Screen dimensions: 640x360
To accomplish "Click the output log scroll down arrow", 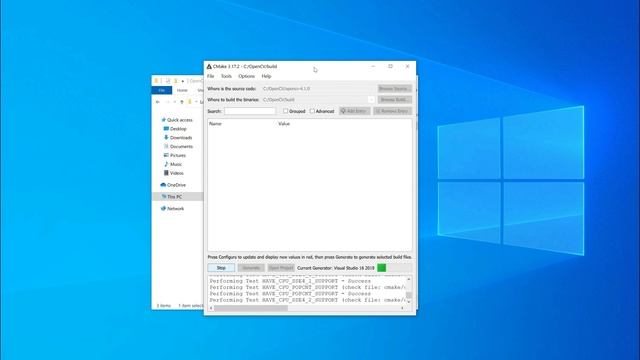I will coord(409,302).
